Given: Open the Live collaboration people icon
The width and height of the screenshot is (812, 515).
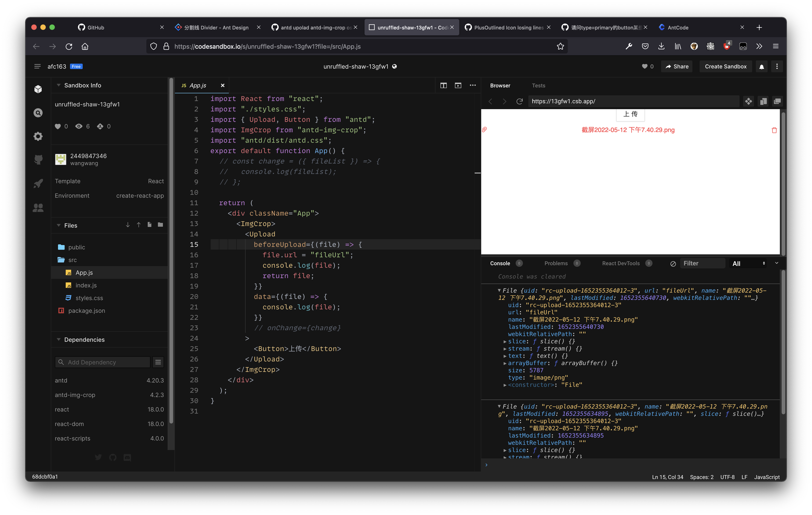Looking at the screenshot, I should pos(38,208).
